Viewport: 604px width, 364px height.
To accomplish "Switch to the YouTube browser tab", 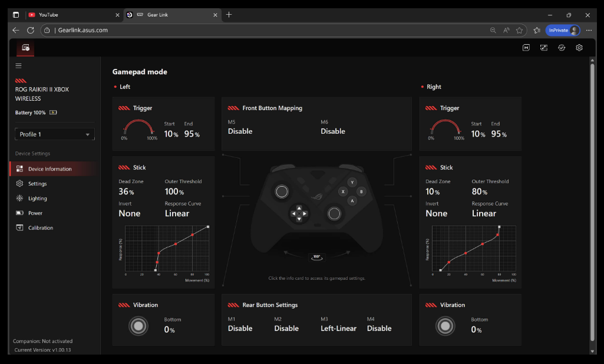I will (x=65, y=15).
